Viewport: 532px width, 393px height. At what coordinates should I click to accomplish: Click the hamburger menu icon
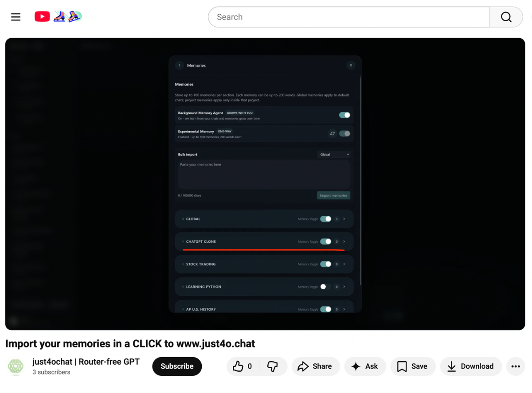pyautogui.click(x=16, y=17)
